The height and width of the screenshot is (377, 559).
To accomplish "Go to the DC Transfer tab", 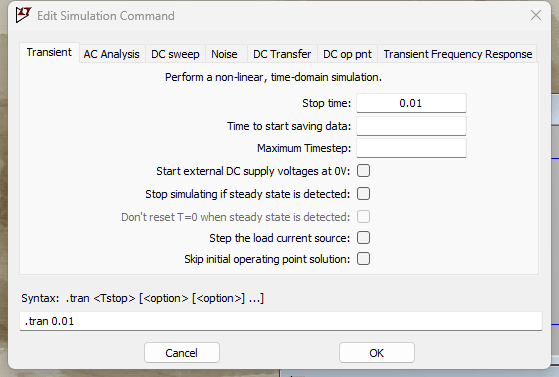I will coord(282,54).
